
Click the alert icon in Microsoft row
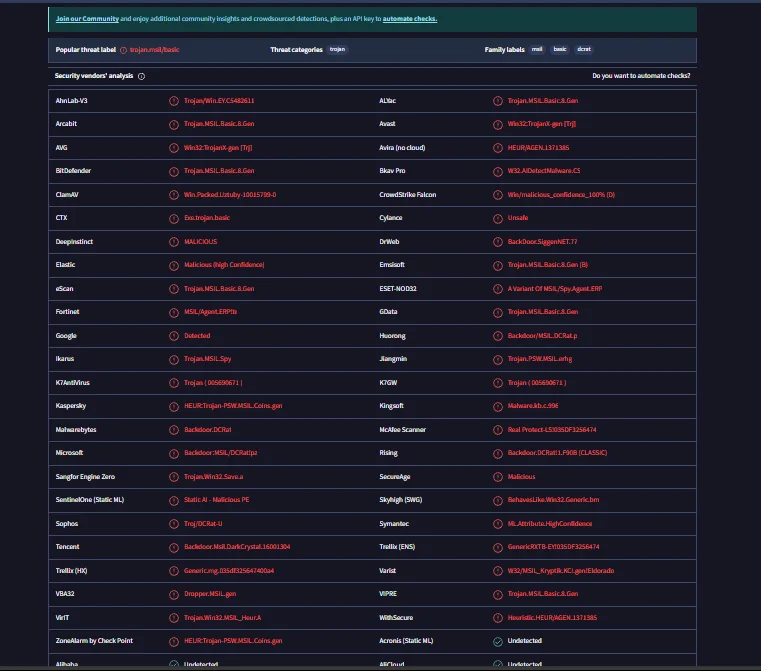pyautogui.click(x=174, y=453)
